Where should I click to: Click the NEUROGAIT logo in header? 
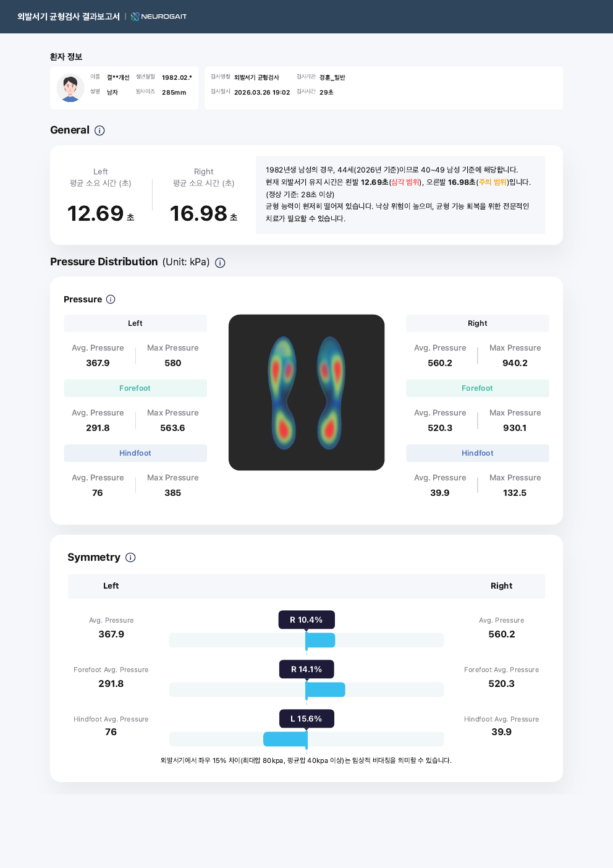[159, 17]
